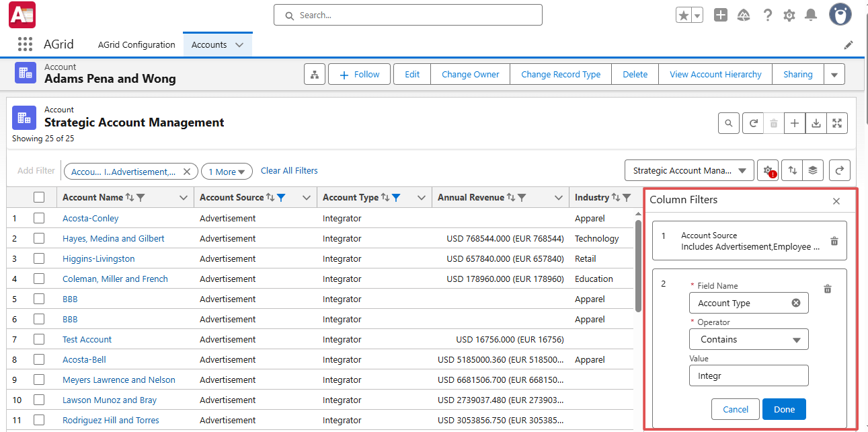
Task: Open Annual Revenue column menu chevron
Action: (x=558, y=198)
